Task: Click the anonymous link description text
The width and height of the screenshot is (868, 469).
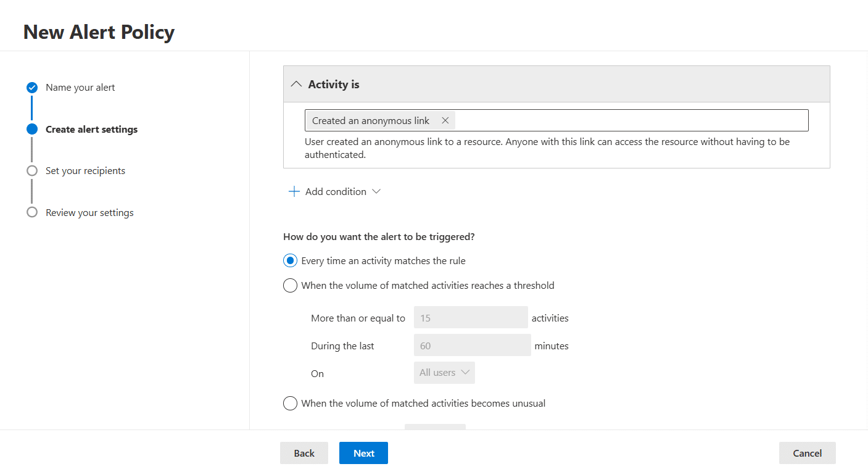Action: pyautogui.click(x=547, y=148)
